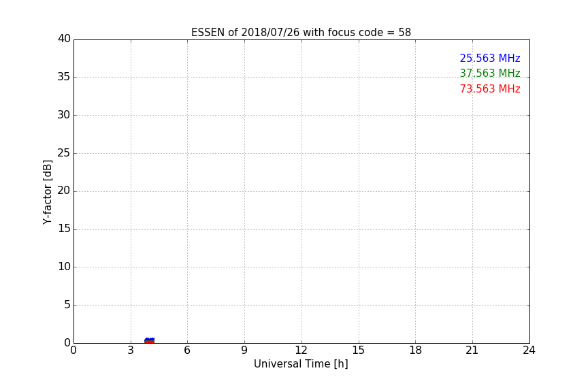Click the x-axis tick label 6
The image size is (588, 392).
point(187,350)
